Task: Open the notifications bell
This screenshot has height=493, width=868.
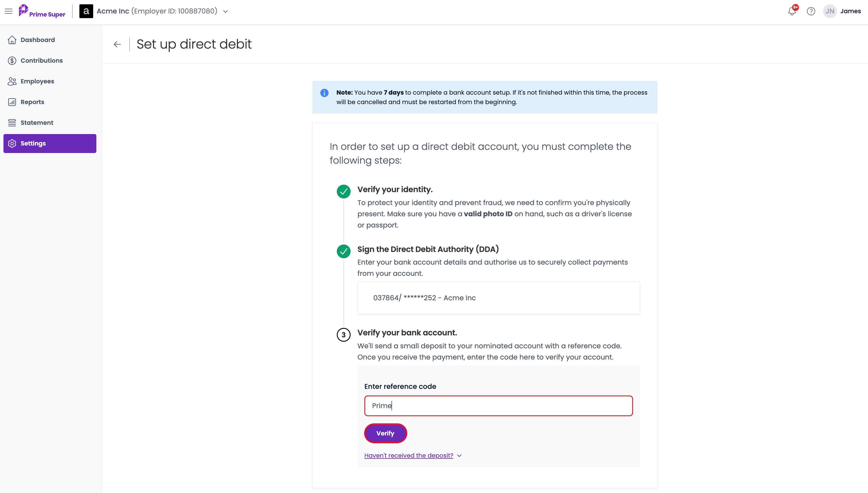Action: pos(792,11)
